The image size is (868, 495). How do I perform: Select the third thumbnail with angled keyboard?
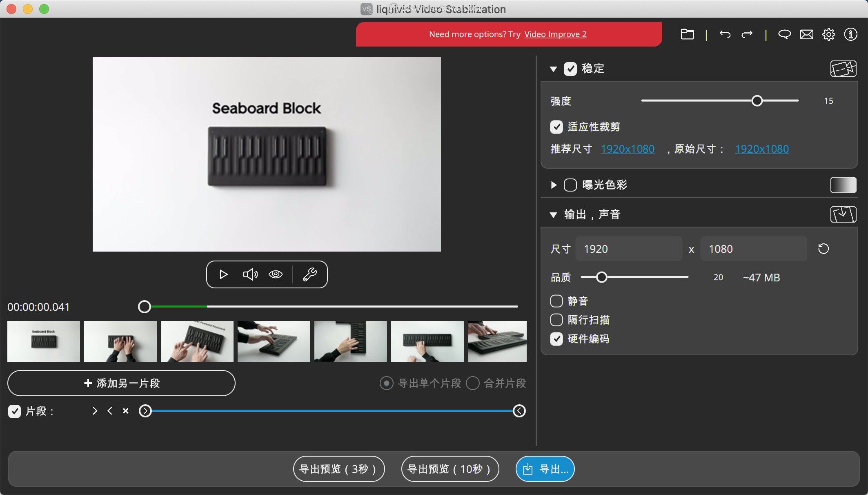point(197,341)
